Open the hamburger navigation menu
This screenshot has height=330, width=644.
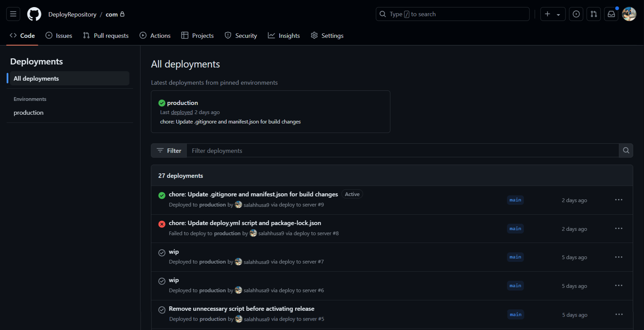point(13,14)
